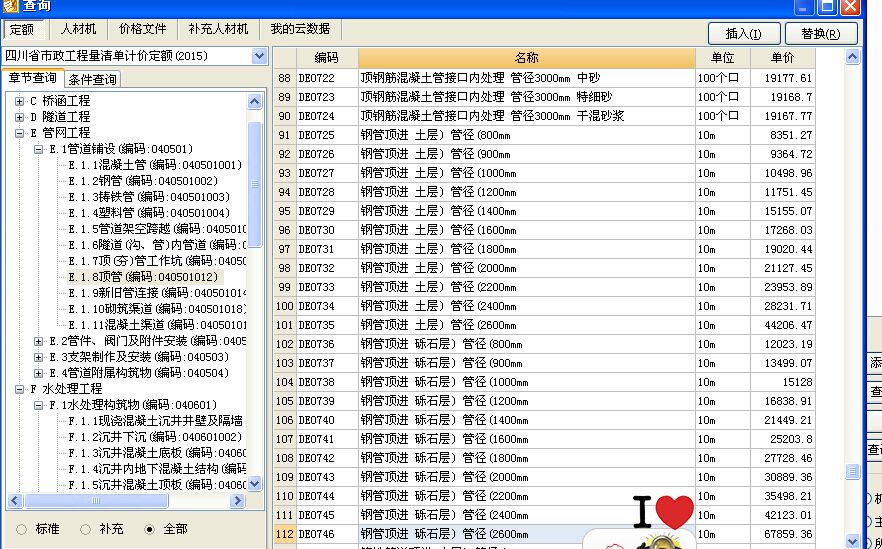Click the 查询 window title icon

10,6
